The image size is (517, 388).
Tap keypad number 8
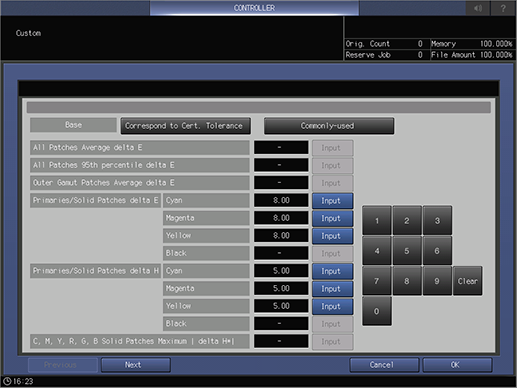(407, 281)
